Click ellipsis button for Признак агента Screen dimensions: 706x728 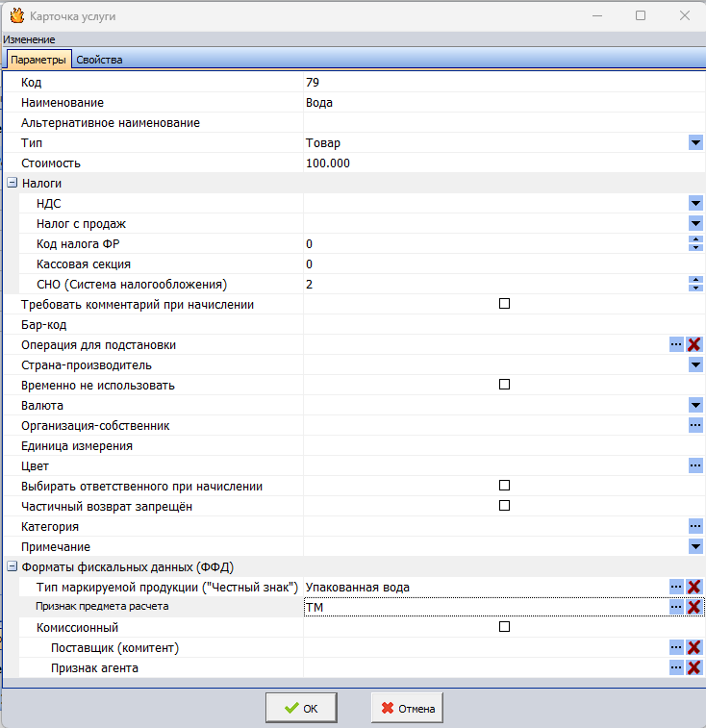tap(676, 667)
